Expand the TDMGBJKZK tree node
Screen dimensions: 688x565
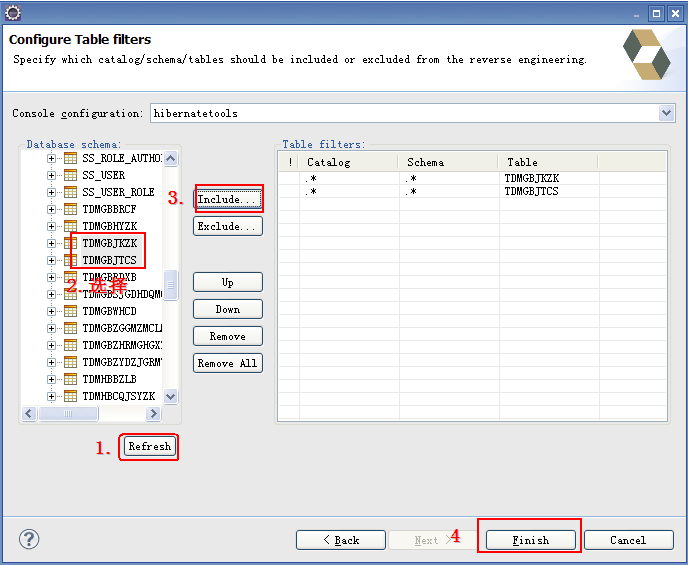(51, 243)
